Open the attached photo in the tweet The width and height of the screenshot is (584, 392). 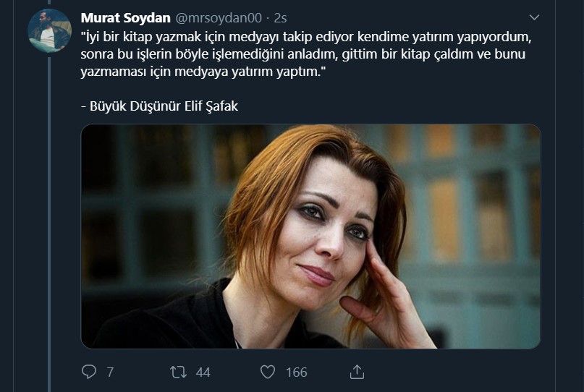(310, 237)
